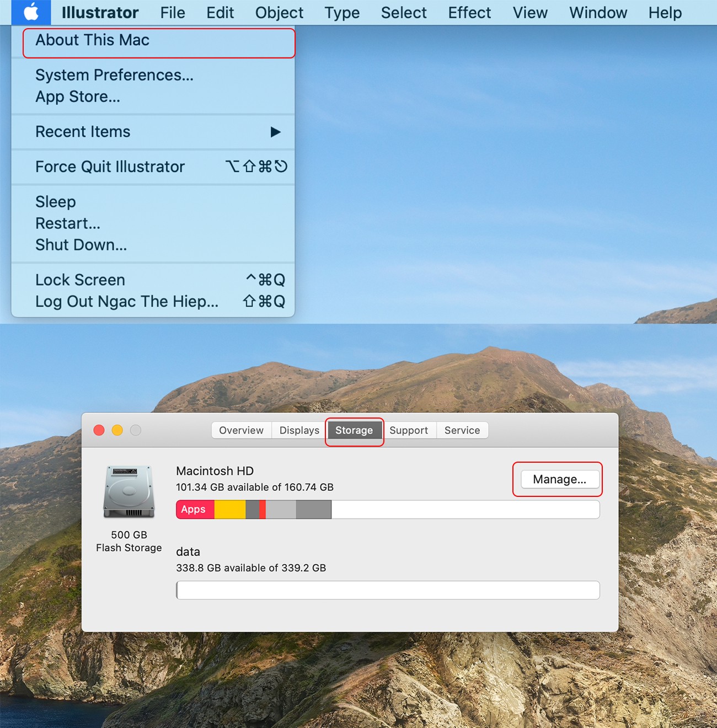The image size is (717, 728).
Task: Select Log Out Ngac The Hiep
Action: point(153,302)
